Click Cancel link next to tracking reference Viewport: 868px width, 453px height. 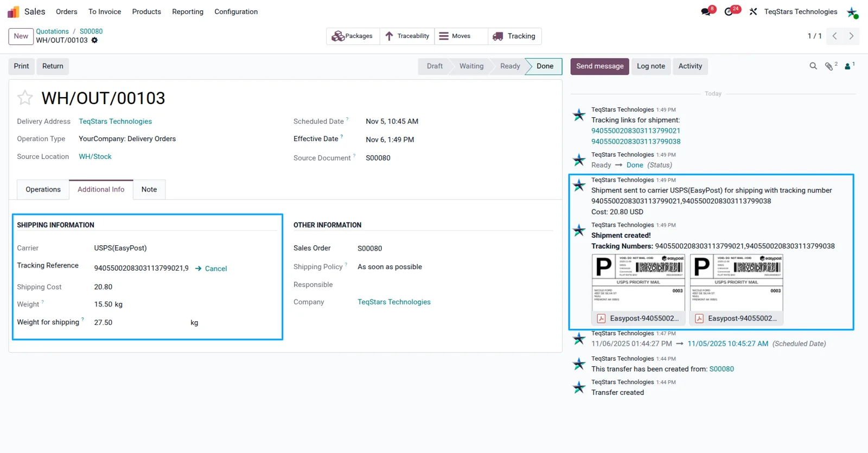coord(211,269)
